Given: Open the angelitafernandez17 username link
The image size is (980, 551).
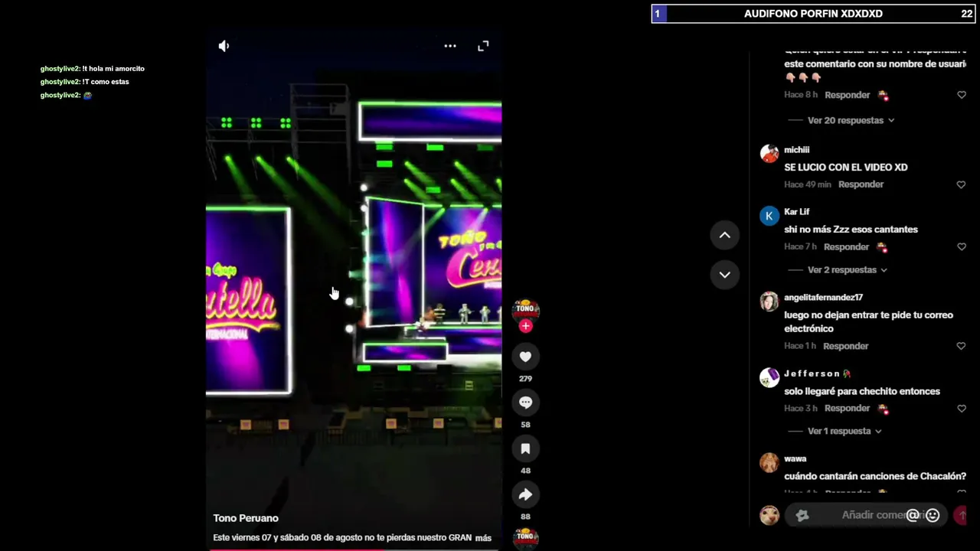Looking at the screenshot, I should tap(823, 298).
